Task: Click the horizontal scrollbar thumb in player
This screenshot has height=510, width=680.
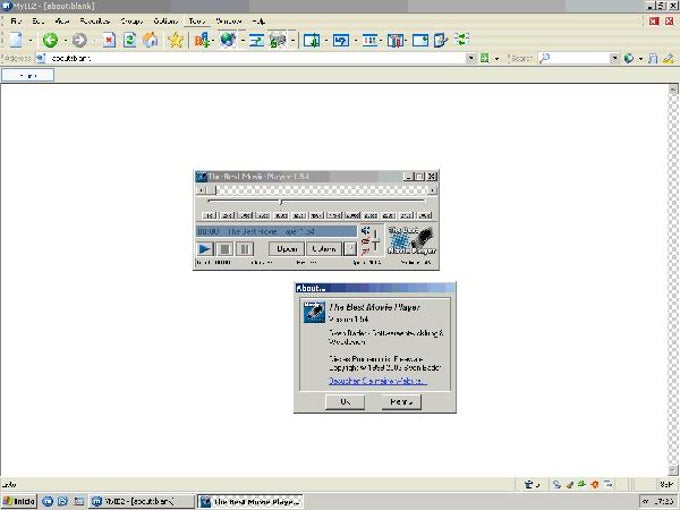Action: pyautogui.click(x=211, y=190)
